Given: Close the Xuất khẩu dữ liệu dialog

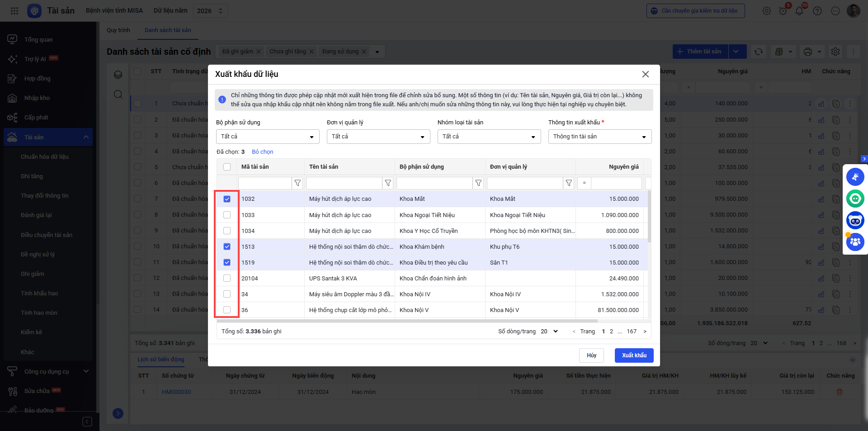Looking at the screenshot, I should [646, 74].
